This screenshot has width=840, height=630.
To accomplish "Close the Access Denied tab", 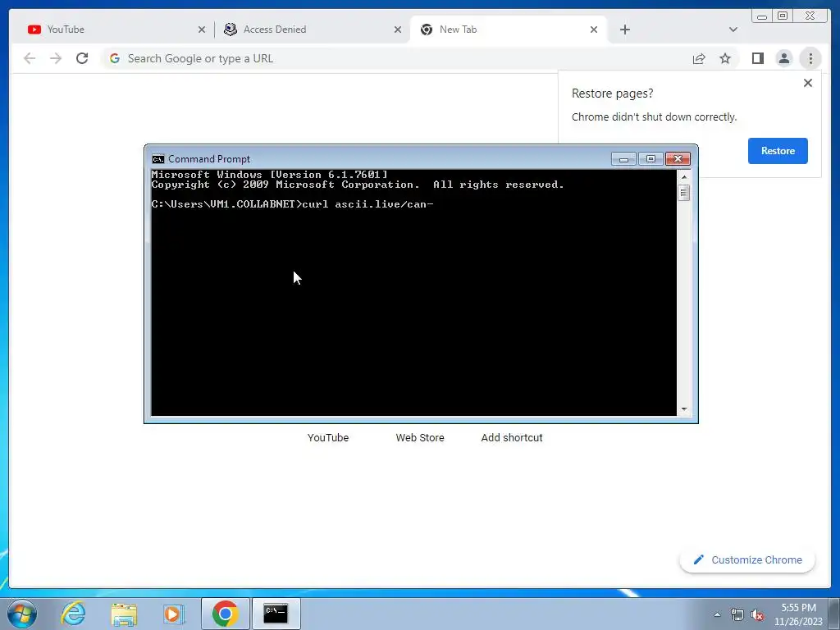I will (x=398, y=30).
